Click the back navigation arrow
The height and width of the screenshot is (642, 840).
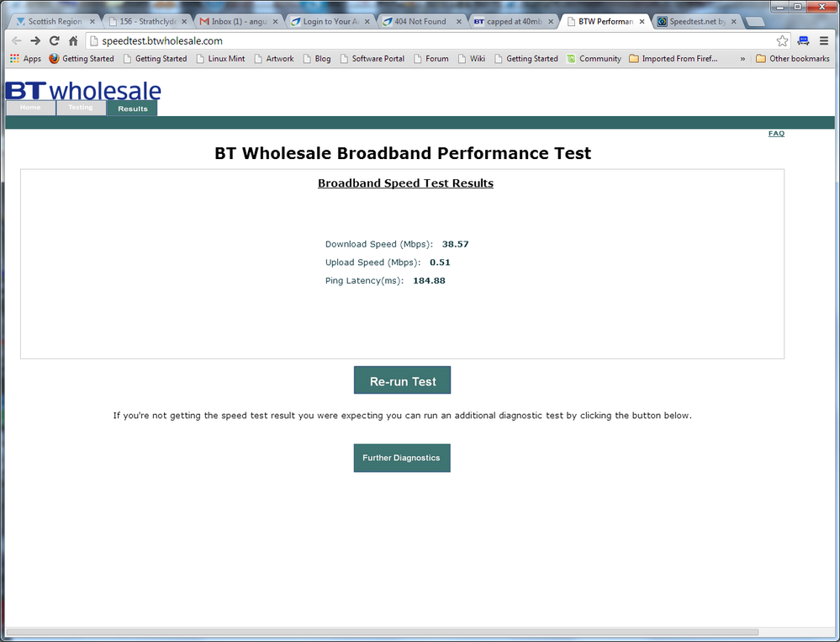coord(16,40)
